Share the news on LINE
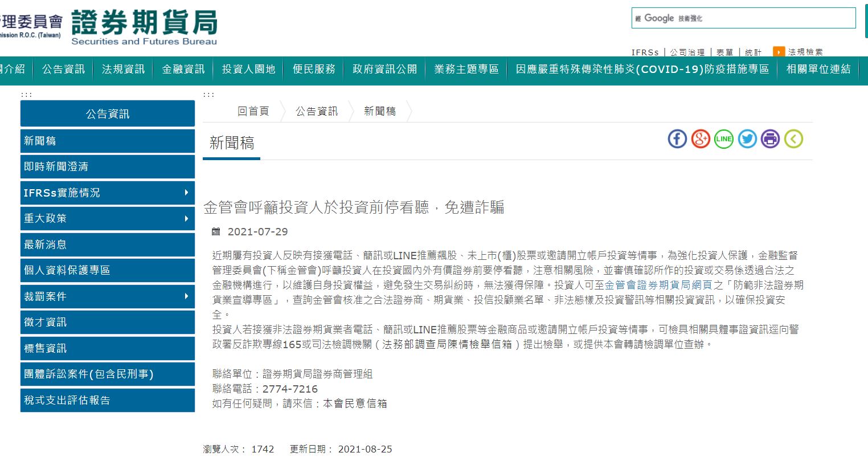868x473 pixels. point(723,138)
